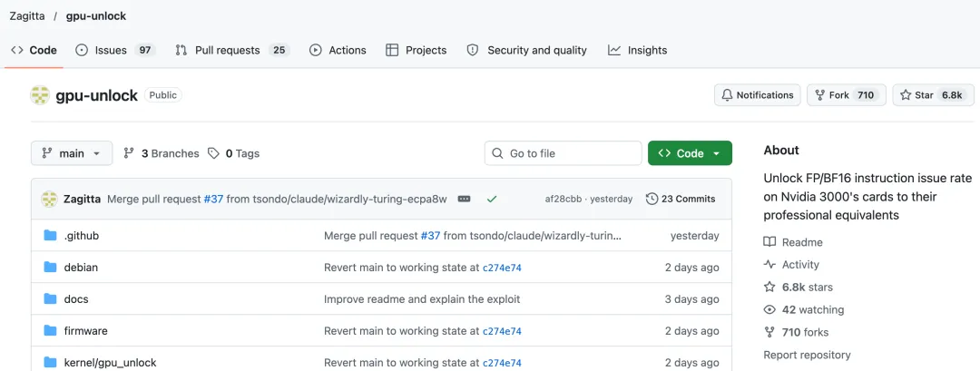Open the main branch dropdown
Viewport: 980px width, 371px height.
point(72,153)
